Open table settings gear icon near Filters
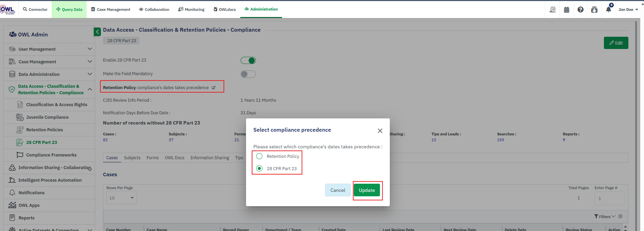Viewport: 644px width, 231px height. [x=620, y=216]
